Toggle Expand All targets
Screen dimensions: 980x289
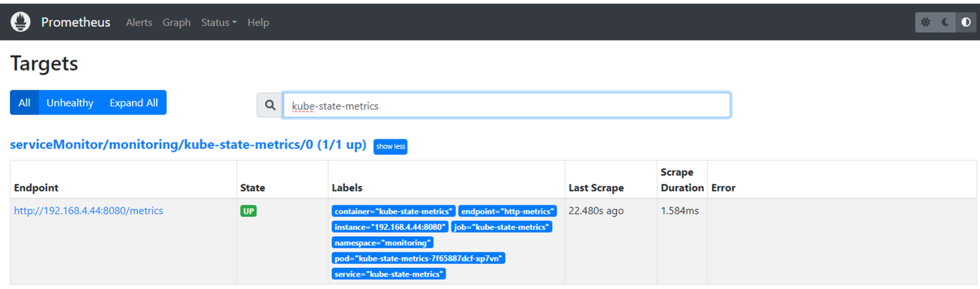pyautogui.click(x=134, y=103)
